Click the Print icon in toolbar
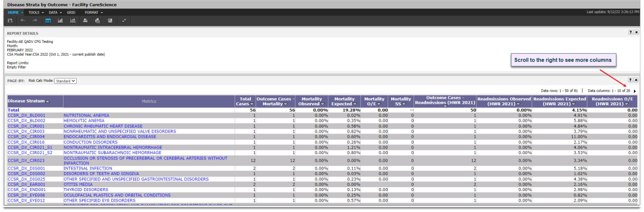Image resolution: width=644 pixels, height=212 pixels. [85, 20]
